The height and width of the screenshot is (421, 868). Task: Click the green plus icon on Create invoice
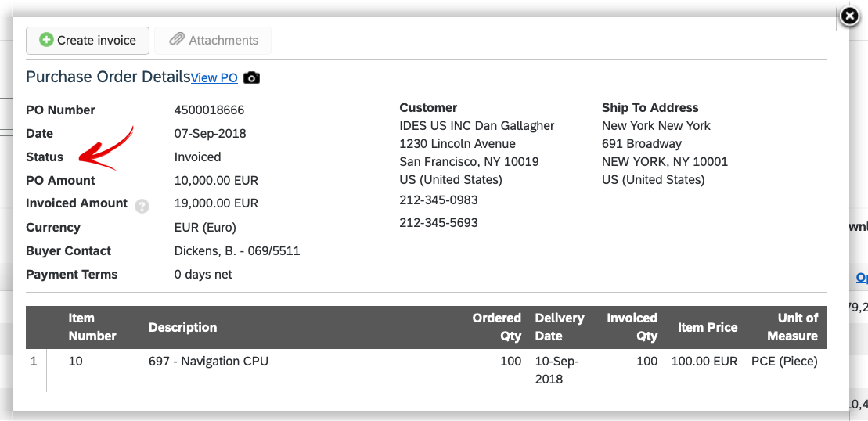46,40
